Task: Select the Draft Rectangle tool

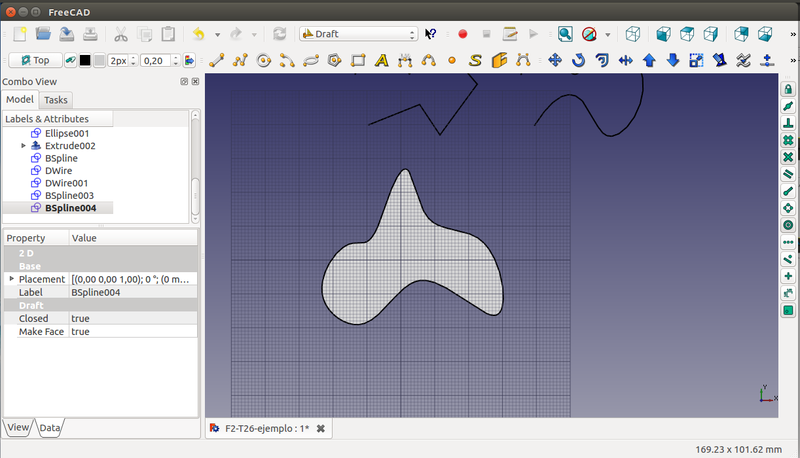Action: click(x=358, y=60)
